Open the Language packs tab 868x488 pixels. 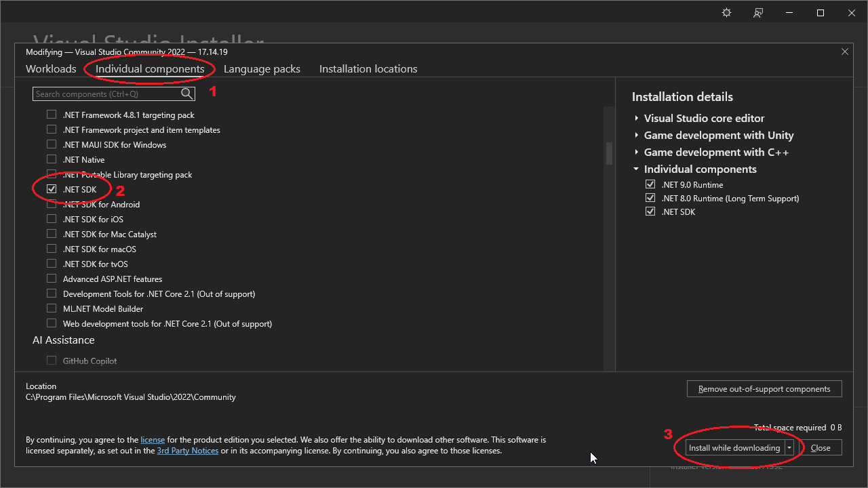262,68
